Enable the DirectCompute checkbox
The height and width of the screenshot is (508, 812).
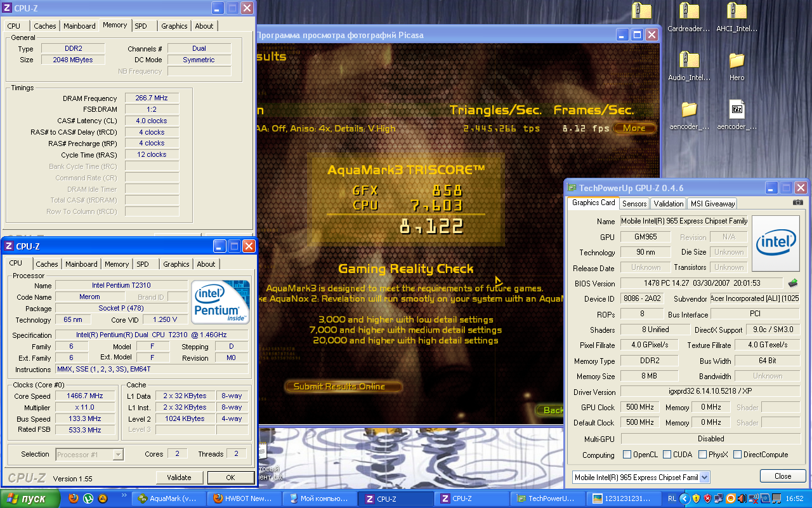[x=737, y=455]
